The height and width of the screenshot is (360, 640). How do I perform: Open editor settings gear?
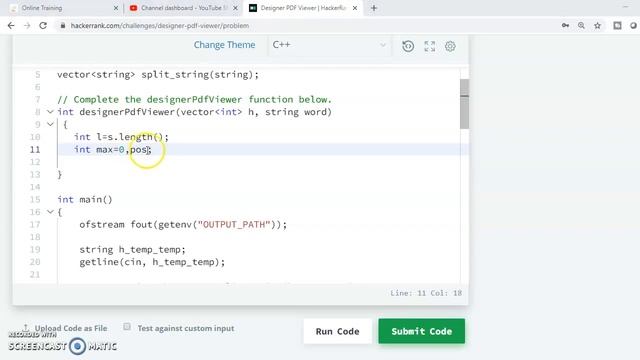point(450,46)
